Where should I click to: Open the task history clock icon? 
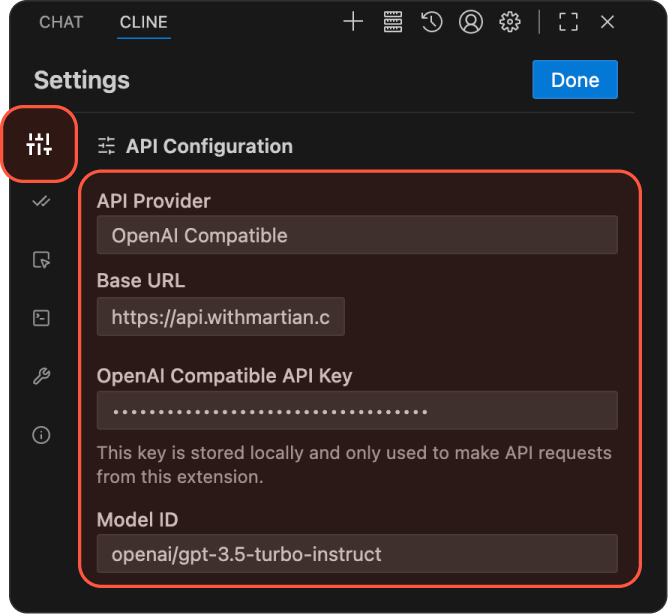pos(431,22)
